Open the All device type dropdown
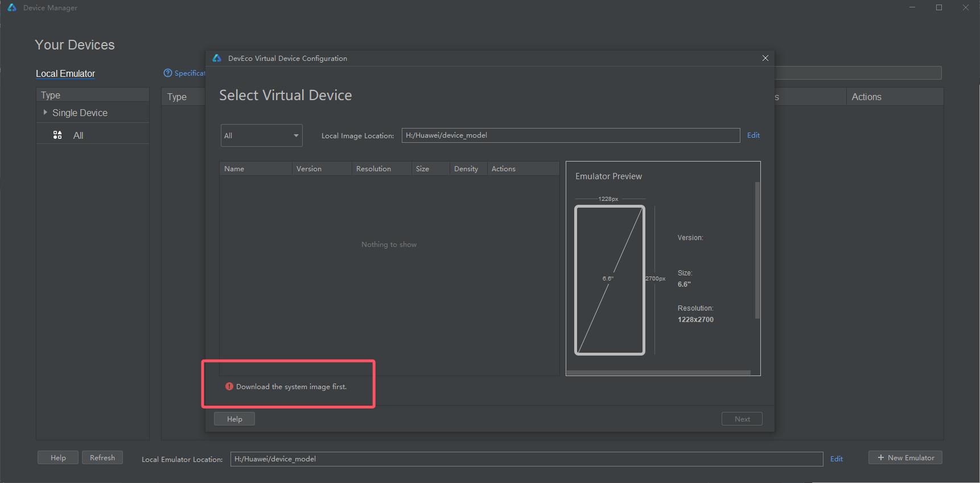The height and width of the screenshot is (483, 980). (262, 135)
